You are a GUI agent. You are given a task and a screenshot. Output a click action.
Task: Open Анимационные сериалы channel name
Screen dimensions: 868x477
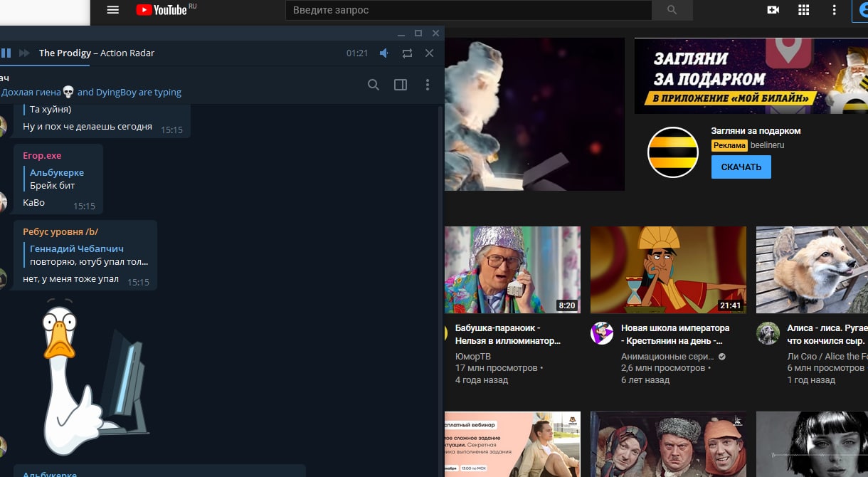[x=667, y=356]
